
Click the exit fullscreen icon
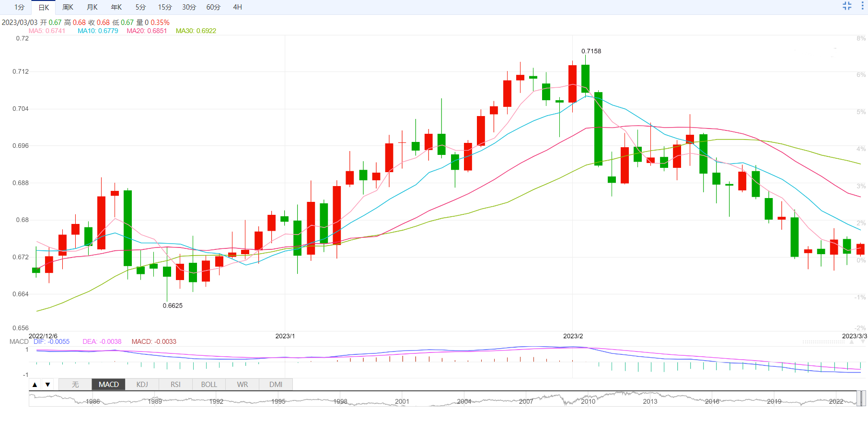coord(847,6)
